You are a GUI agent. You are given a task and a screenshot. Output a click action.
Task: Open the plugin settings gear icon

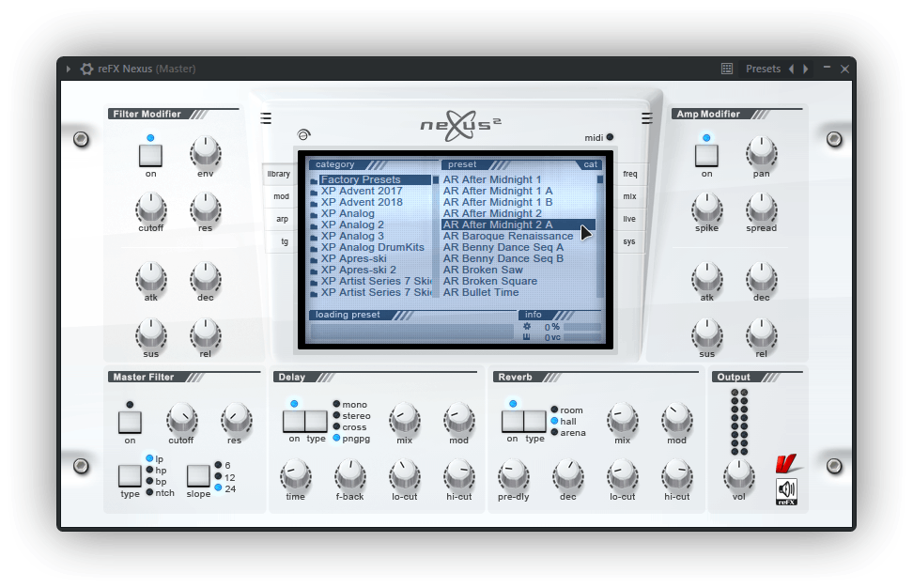coord(86,69)
